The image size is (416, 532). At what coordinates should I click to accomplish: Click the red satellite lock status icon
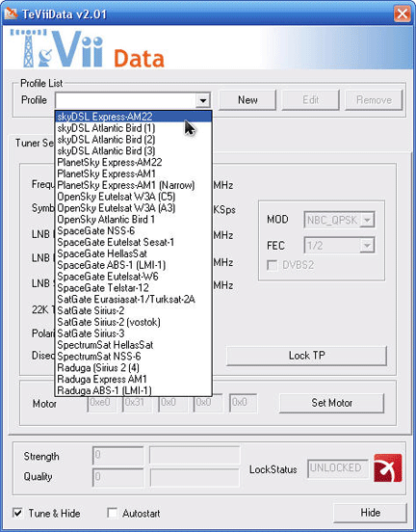pos(388,467)
